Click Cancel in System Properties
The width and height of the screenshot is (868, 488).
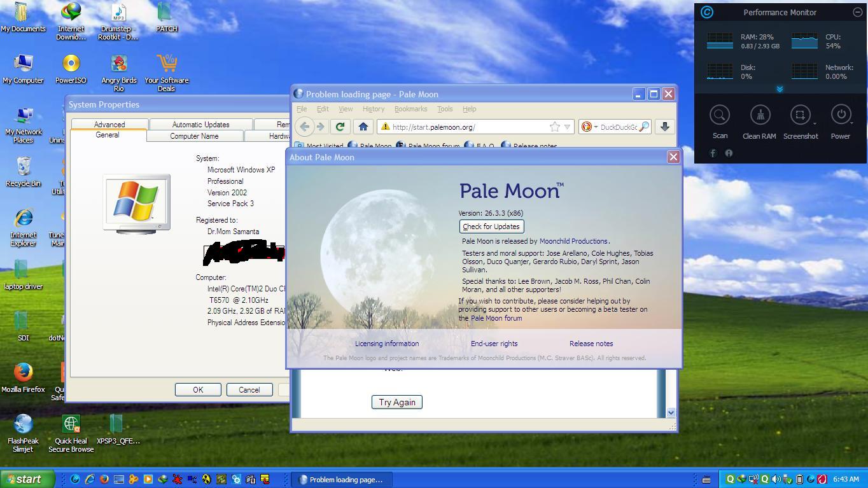tap(249, 390)
